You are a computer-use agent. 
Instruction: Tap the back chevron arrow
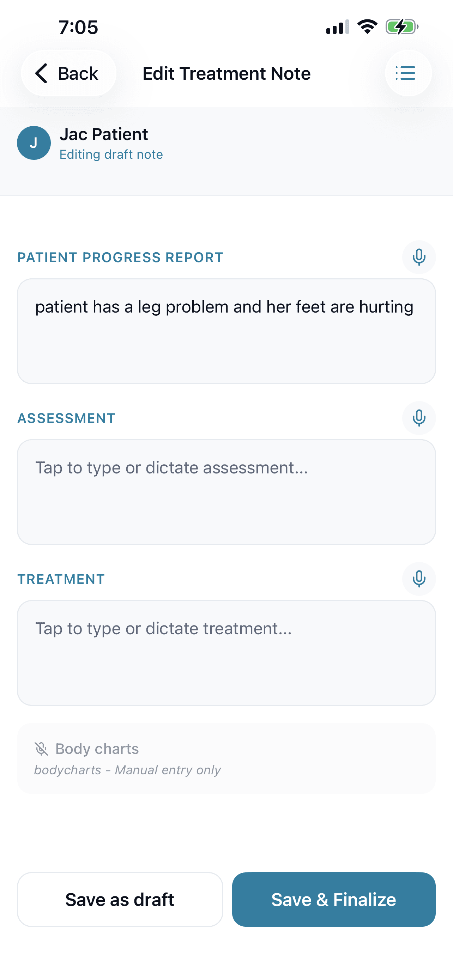coord(42,73)
